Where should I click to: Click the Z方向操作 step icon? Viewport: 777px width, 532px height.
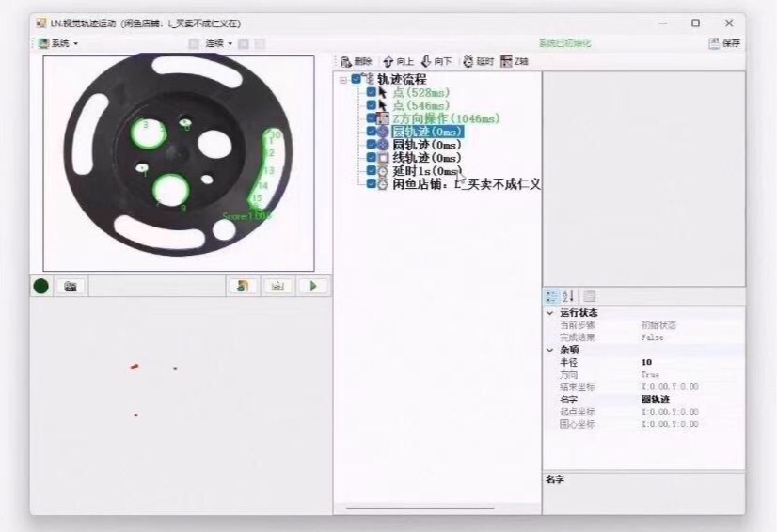[x=383, y=118]
